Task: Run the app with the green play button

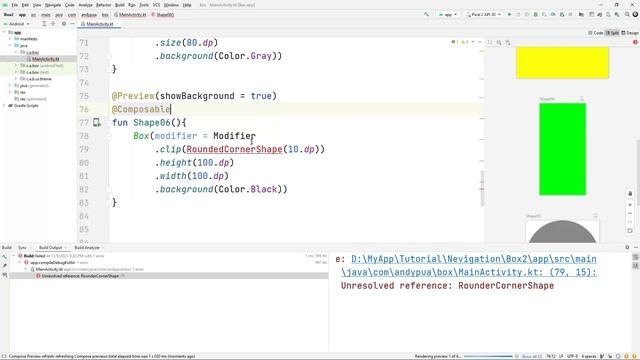Action: pyautogui.click(x=509, y=14)
